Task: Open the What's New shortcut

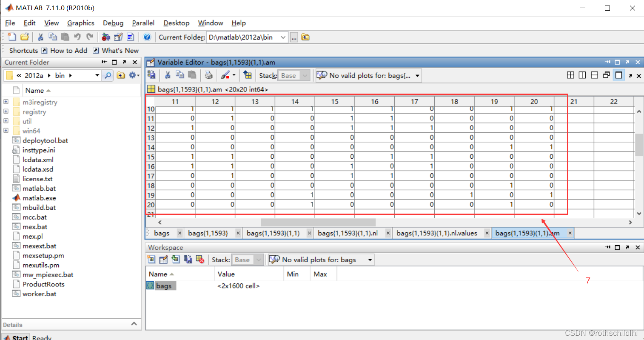Action: (x=116, y=50)
